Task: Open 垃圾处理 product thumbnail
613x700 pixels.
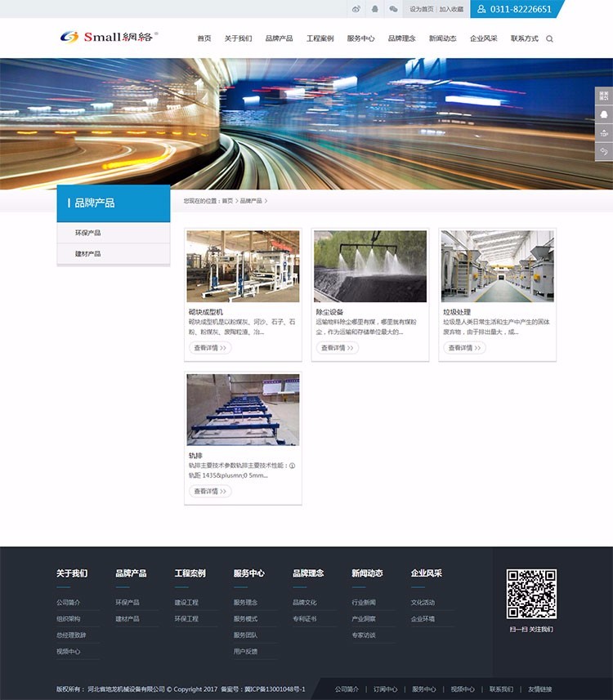Action: [497, 266]
